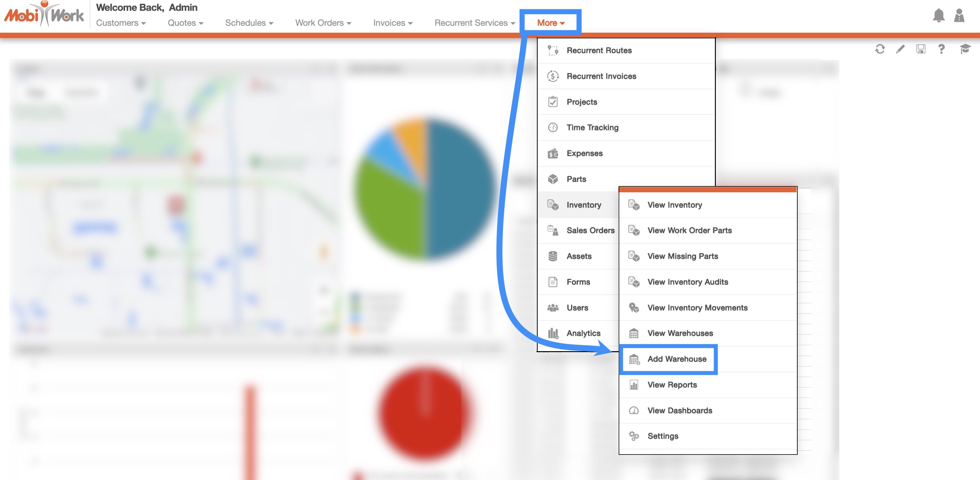
Task: Click the notification bell icon
Action: pyautogui.click(x=938, y=16)
